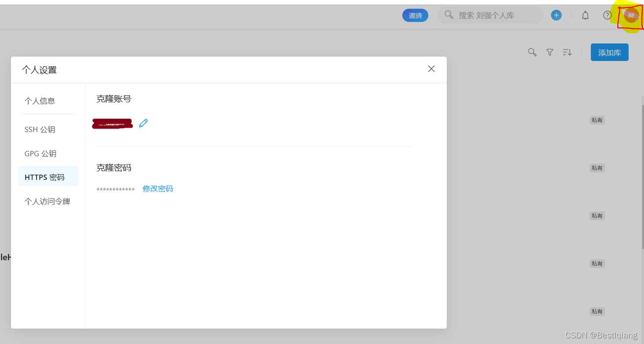Select the 个人访问令牌 section
The height and width of the screenshot is (344, 644).
pos(47,201)
